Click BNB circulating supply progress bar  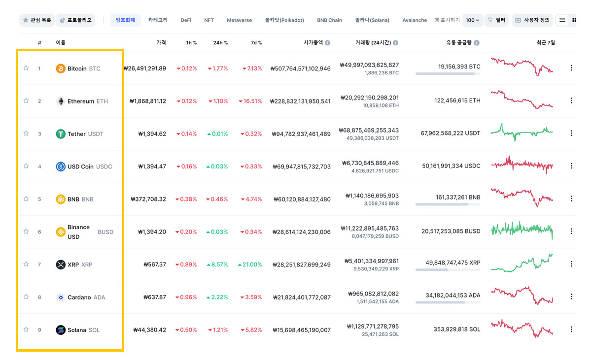click(448, 204)
